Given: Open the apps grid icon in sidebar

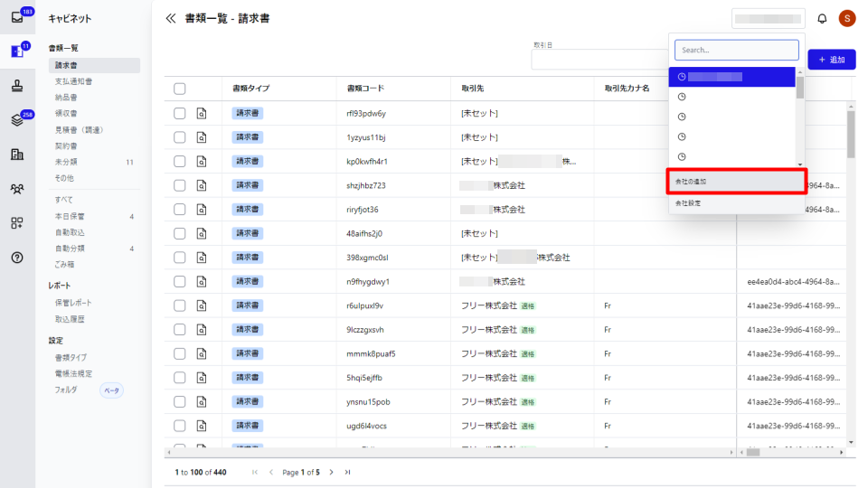Looking at the screenshot, I should (x=17, y=223).
